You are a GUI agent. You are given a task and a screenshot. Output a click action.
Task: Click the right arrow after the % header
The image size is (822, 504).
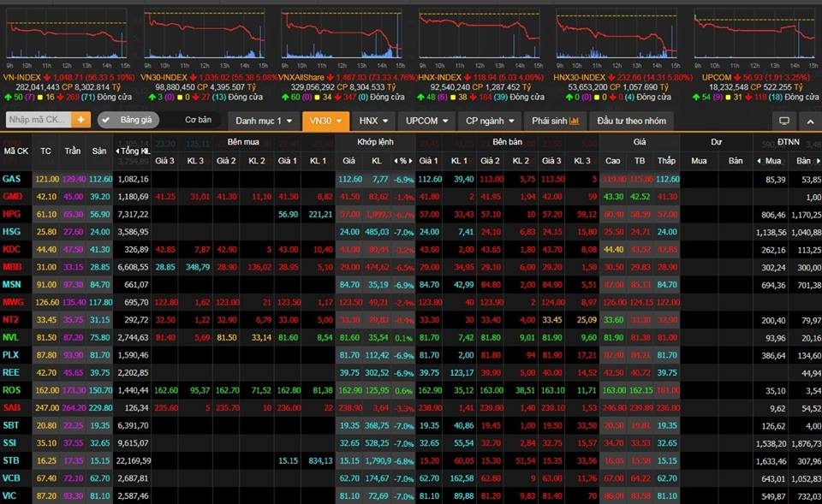point(410,161)
